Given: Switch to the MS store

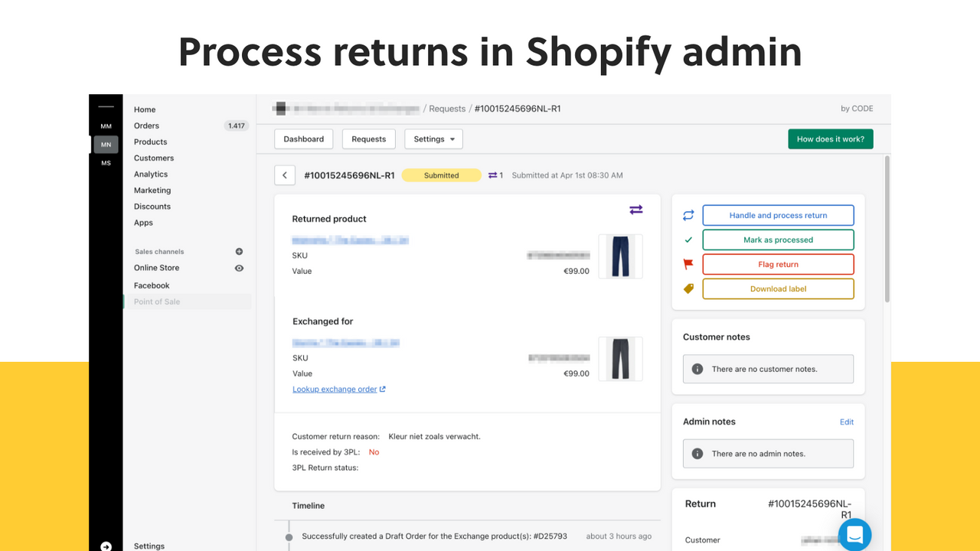Looking at the screenshot, I should click(106, 163).
